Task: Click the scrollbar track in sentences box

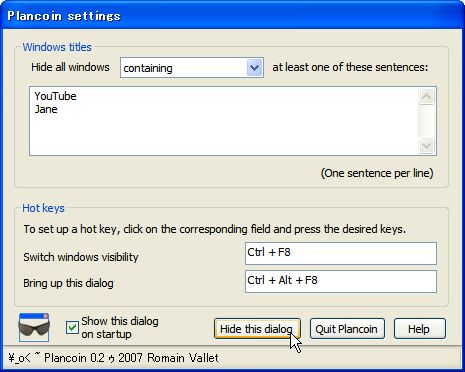Action: (427, 121)
